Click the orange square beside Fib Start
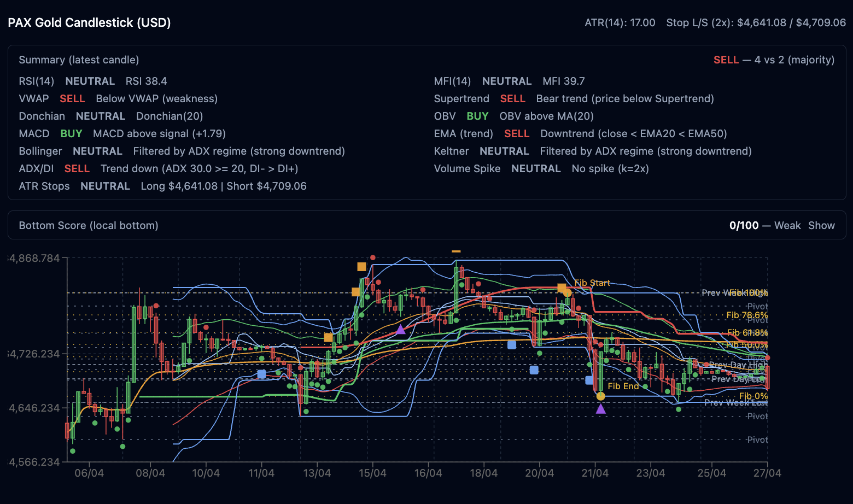The image size is (853, 504). [562, 288]
